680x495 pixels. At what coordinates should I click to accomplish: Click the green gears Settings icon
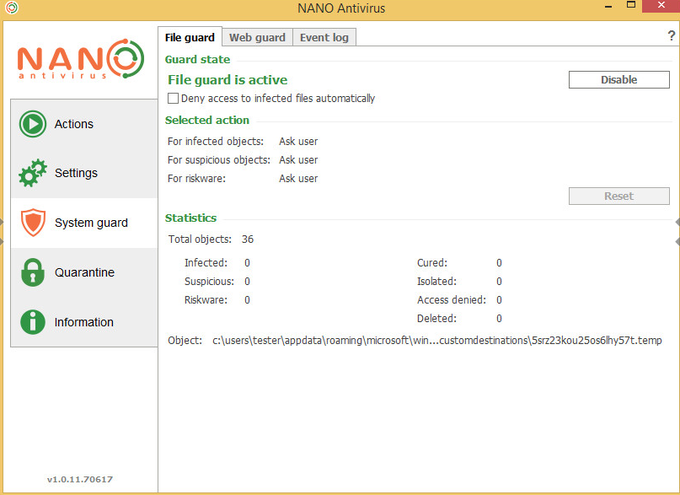click(33, 173)
